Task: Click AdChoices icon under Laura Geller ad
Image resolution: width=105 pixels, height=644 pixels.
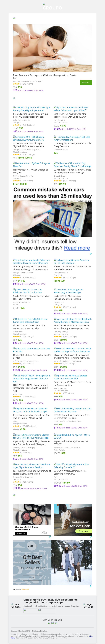Action: click(x=50, y=537)
